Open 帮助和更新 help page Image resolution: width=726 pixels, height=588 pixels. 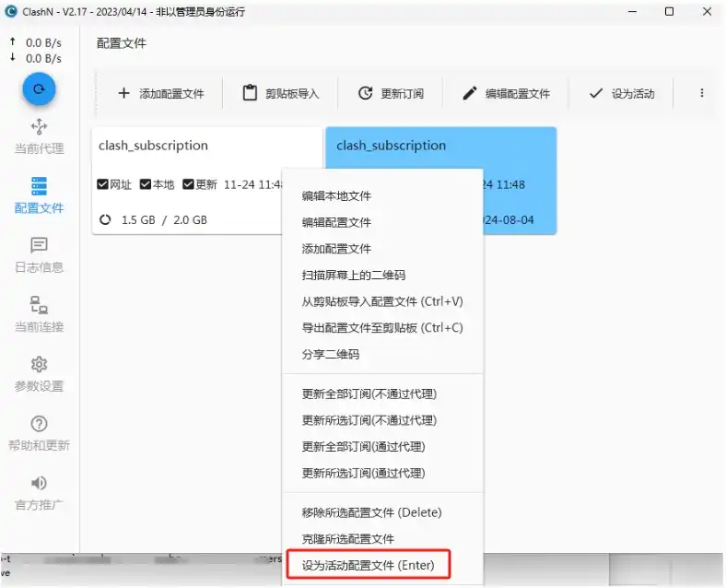tap(39, 433)
